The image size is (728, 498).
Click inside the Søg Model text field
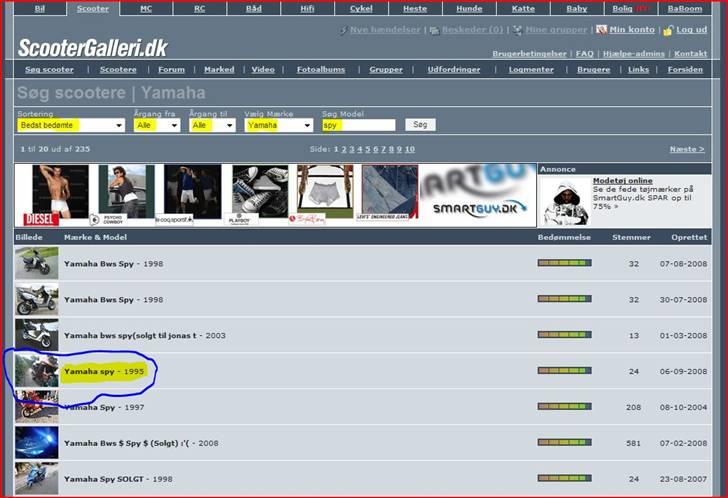point(358,125)
